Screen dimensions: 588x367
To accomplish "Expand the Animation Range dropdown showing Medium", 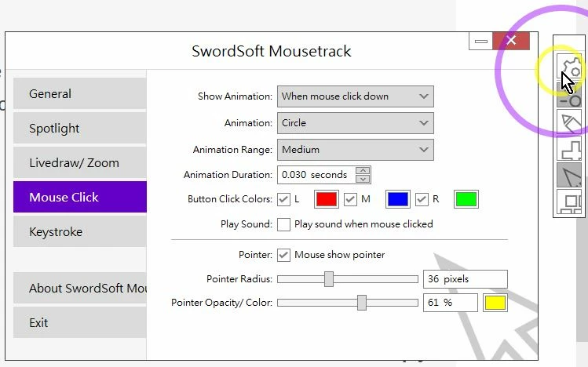I will click(x=355, y=150).
